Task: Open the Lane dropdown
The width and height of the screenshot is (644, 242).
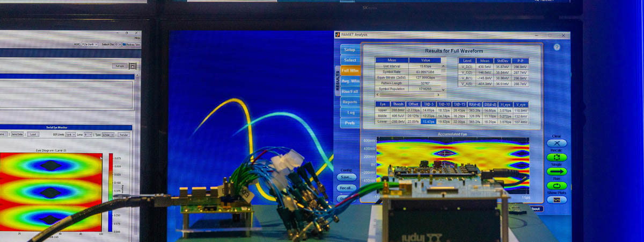Action: 88,134
